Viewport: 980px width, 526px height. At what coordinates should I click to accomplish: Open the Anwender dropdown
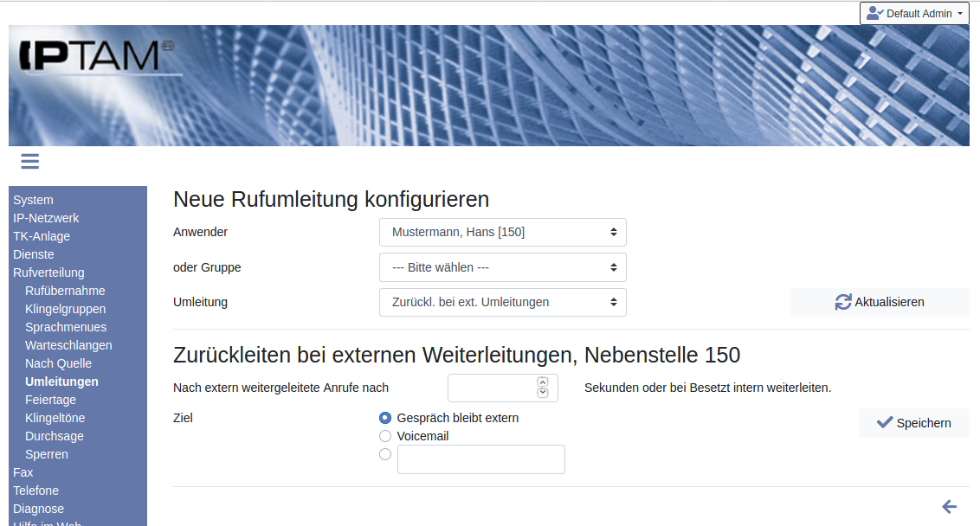click(x=502, y=232)
